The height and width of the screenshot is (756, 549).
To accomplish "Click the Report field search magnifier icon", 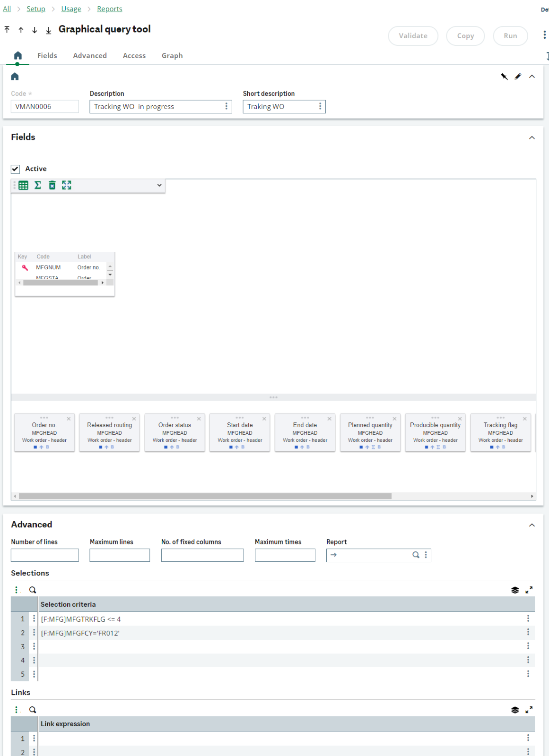I will click(x=416, y=555).
